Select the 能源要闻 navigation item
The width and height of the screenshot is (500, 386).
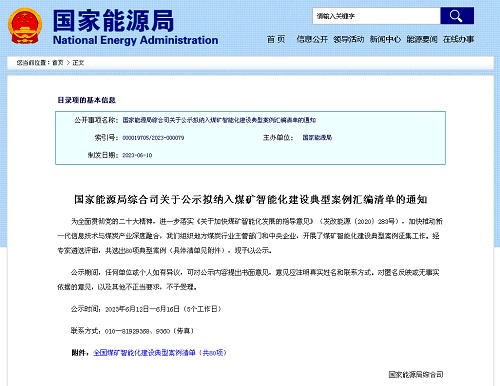point(422,39)
